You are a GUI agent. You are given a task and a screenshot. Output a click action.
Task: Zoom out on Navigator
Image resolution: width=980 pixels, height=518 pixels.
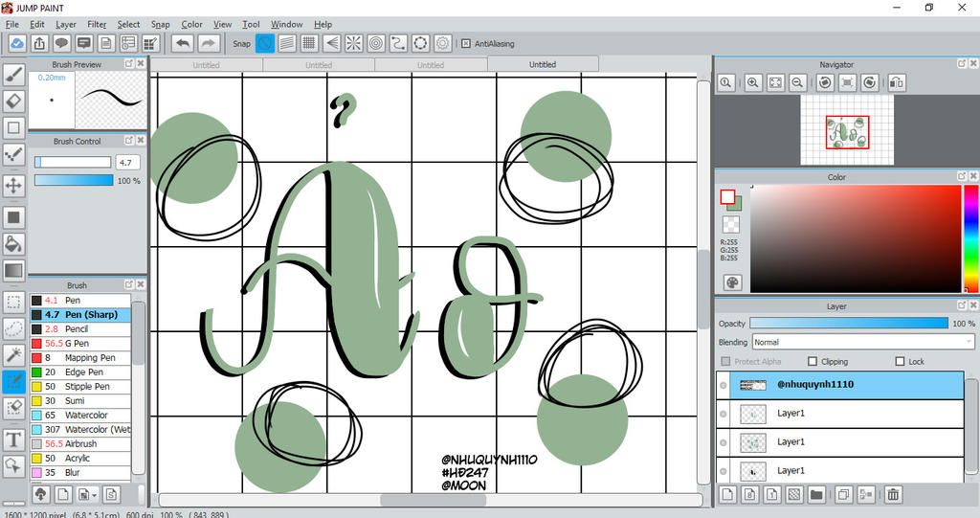797,82
